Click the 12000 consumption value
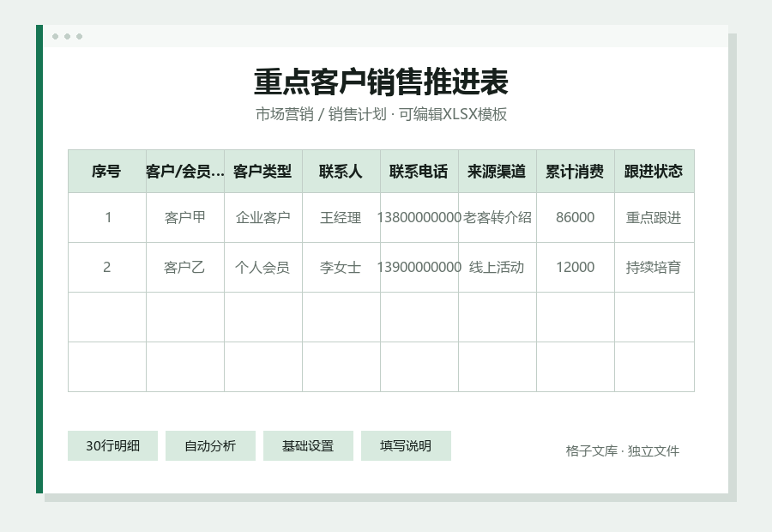The height and width of the screenshot is (532, 772). (x=575, y=267)
